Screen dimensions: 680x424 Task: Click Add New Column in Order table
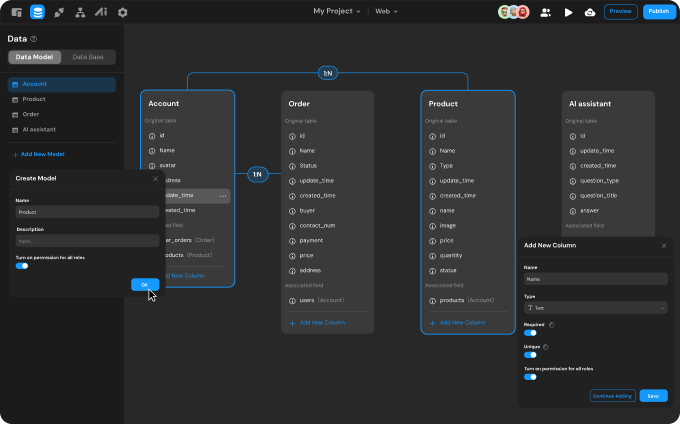coord(317,322)
